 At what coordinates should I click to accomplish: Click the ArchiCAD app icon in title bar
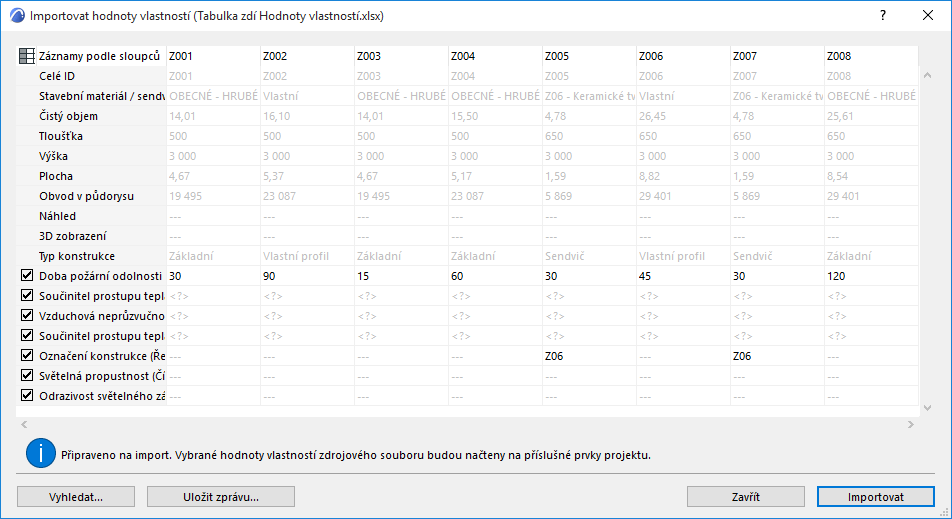(18, 16)
